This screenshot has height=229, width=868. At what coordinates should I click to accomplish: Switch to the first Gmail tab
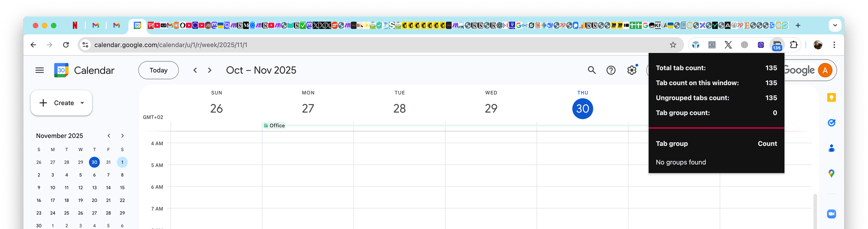[96, 26]
